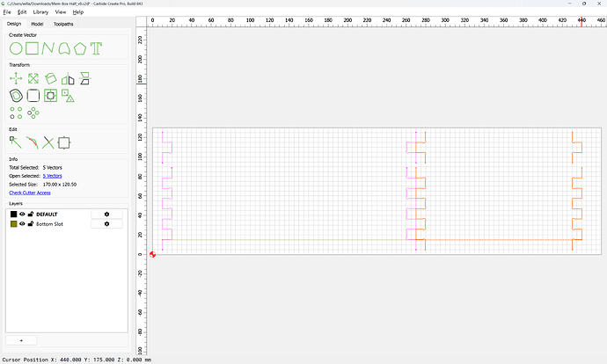607x364 pixels.
Task: Activate the Text creation tool
Action: pos(96,48)
